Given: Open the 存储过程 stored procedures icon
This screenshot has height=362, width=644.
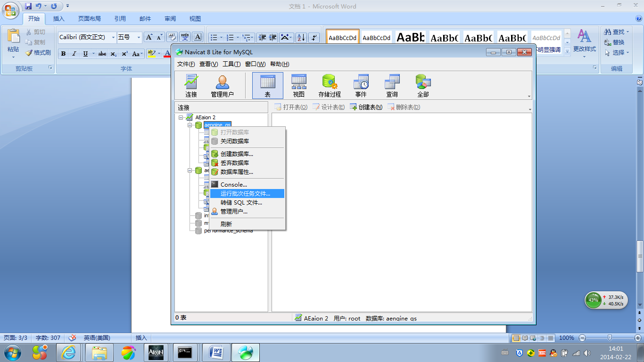Looking at the screenshot, I should pyautogui.click(x=330, y=85).
